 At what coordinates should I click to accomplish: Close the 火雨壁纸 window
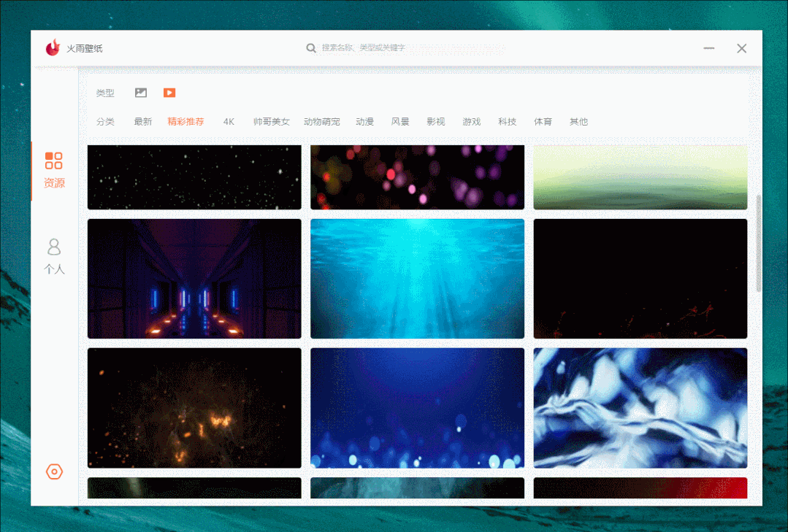742,48
